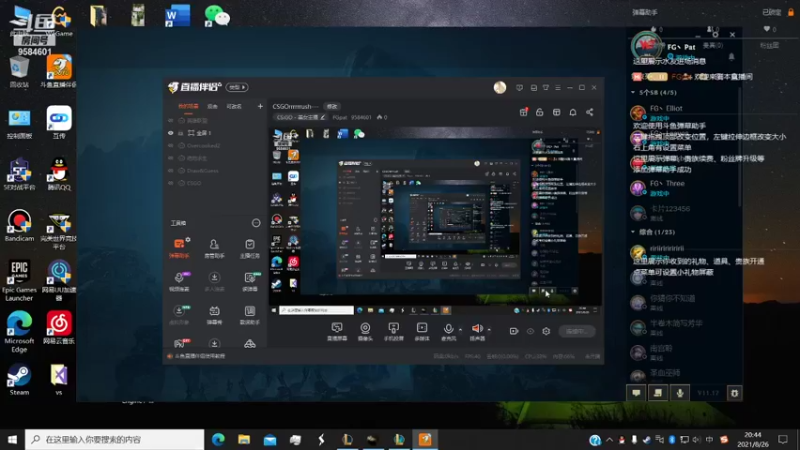
Task: Expand the microphone options arrow
Action: click(x=460, y=330)
